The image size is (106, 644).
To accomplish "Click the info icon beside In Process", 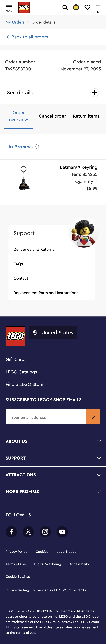I will pos(39,147).
